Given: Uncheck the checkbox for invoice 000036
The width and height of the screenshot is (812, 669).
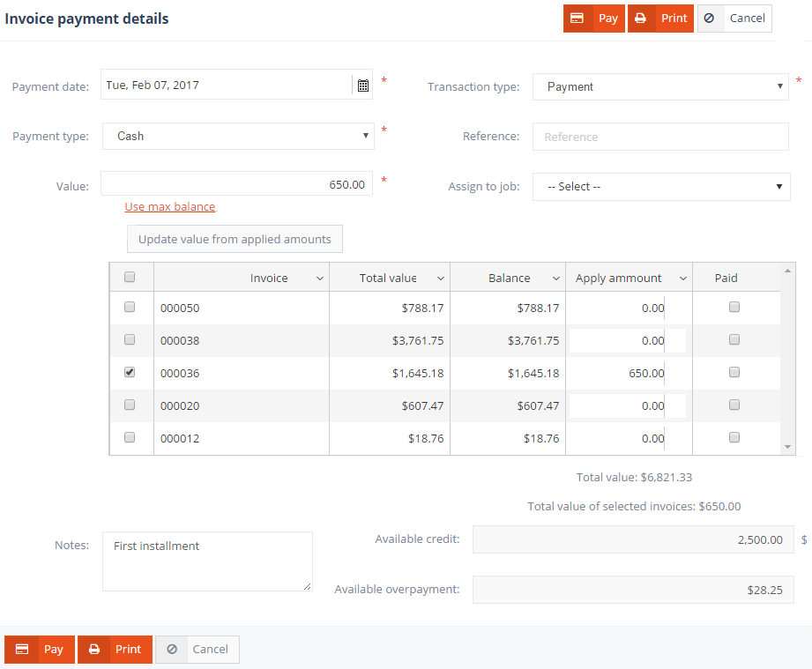Looking at the screenshot, I should click(x=130, y=373).
